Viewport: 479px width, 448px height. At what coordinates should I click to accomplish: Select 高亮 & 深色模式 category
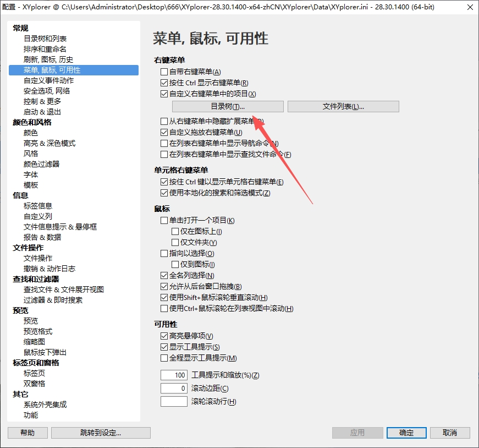coord(49,143)
